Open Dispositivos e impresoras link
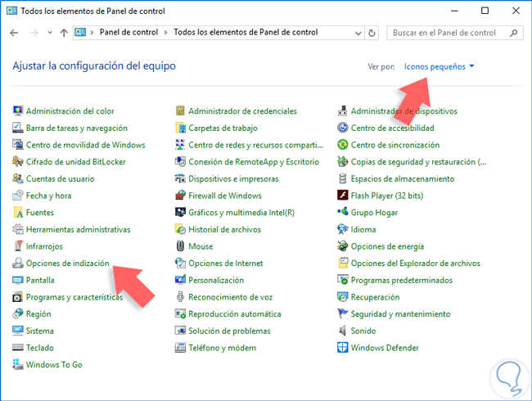Viewport: 532px width, 401px height. (233, 178)
